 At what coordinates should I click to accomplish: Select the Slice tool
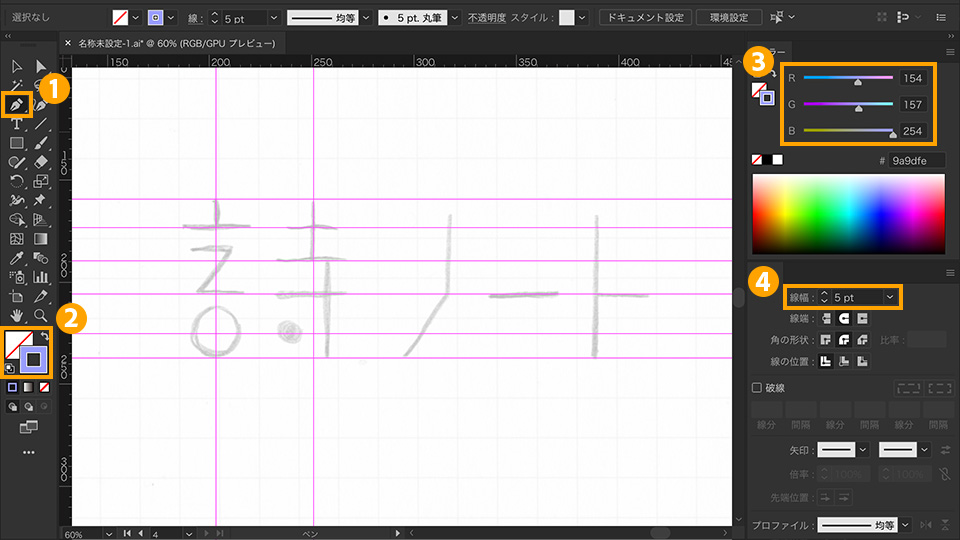(x=40, y=297)
